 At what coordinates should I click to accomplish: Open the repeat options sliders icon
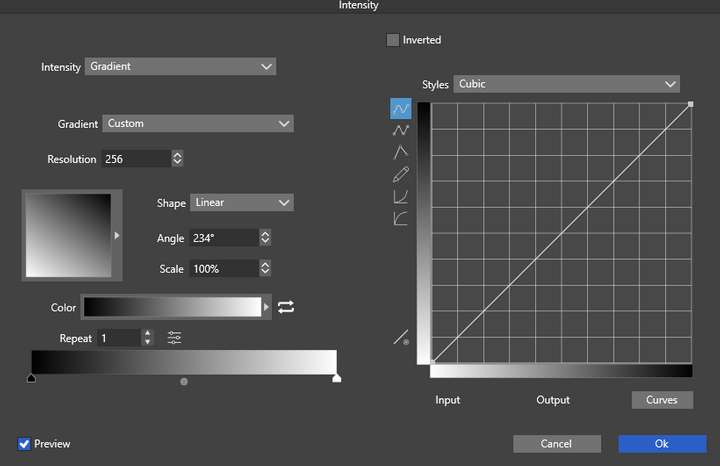174,338
